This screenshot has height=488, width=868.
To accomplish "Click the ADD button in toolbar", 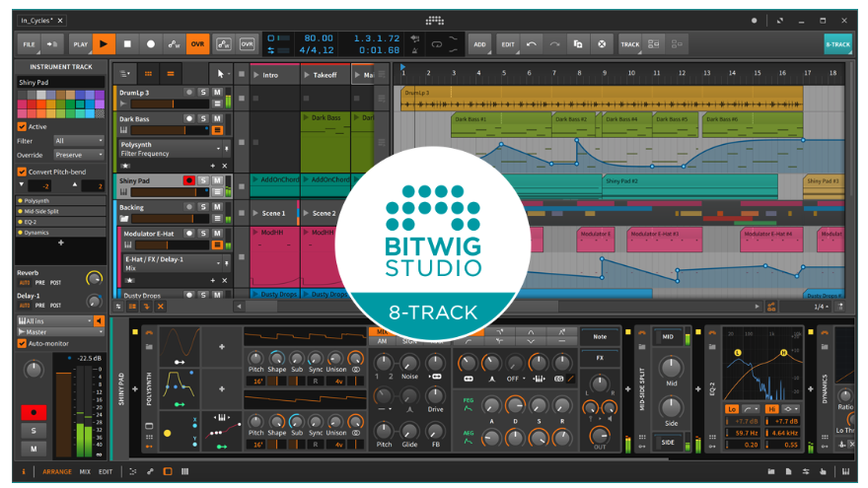I will coord(480,44).
